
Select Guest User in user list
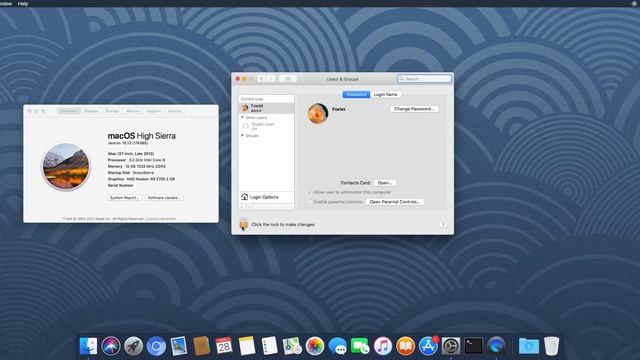(266, 126)
